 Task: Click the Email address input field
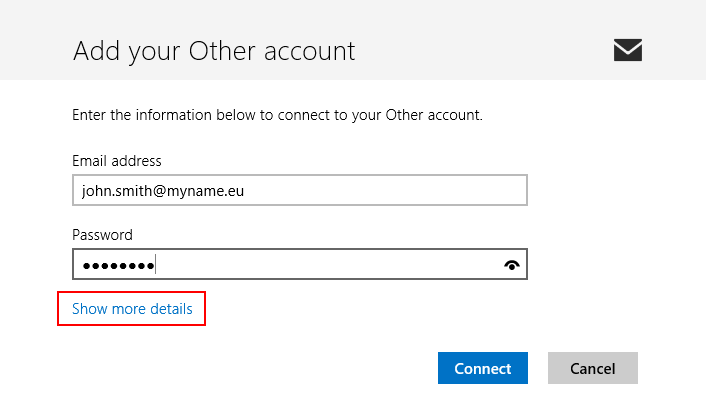pyautogui.click(x=300, y=190)
